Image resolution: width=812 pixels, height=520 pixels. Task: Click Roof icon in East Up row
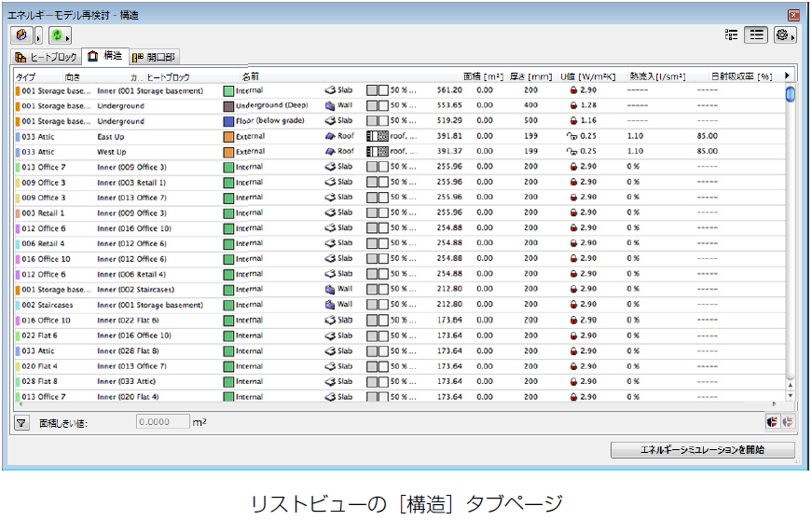point(330,136)
